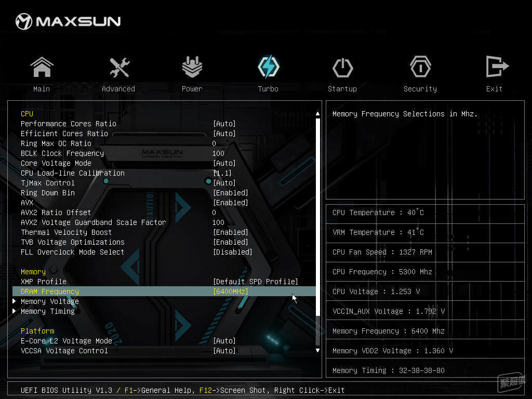Toggle Ring Down Bin Enabled value
The image size is (532, 399).
click(x=230, y=193)
